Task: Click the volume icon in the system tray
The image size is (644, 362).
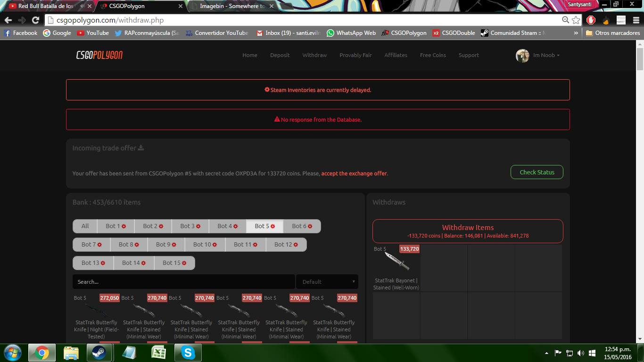Action: pyautogui.click(x=580, y=353)
